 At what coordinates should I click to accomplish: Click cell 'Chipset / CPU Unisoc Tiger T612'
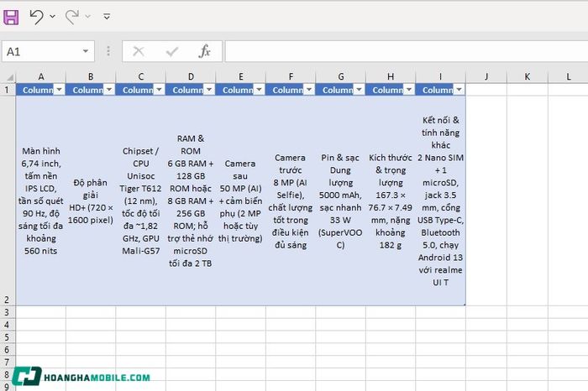pyautogui.click(x=141, y=201)
